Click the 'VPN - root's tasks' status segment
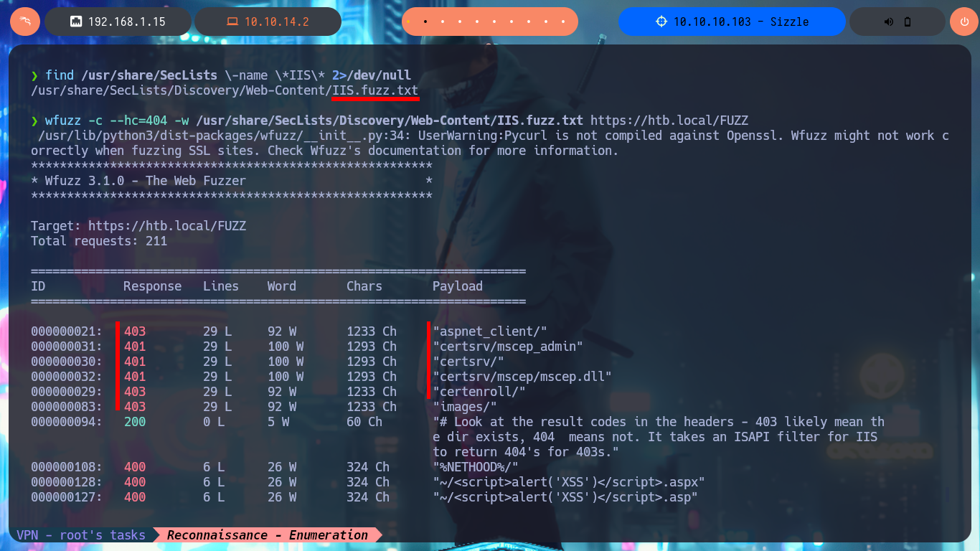Image resolution: width=980 pixels, height=551 pixels. coord(80,535)
